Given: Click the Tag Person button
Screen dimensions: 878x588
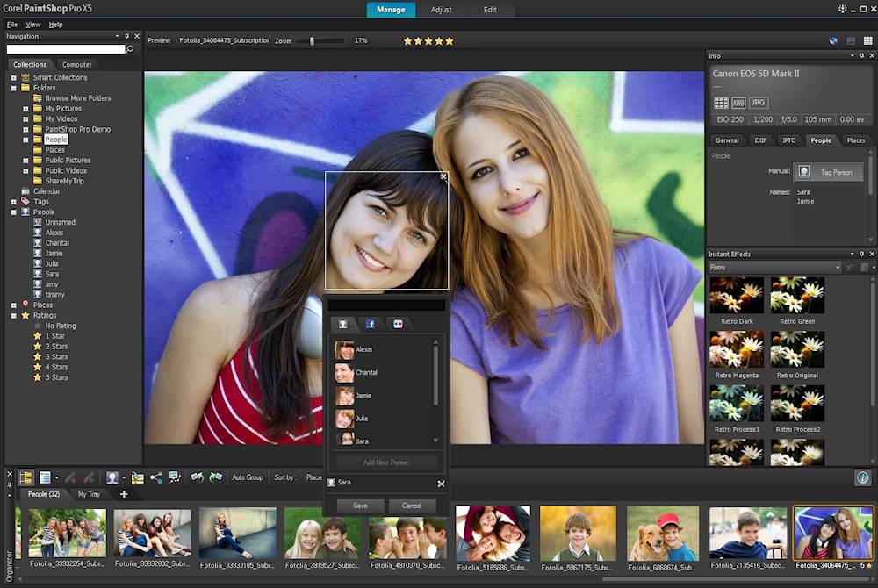Looking at the screenshot, I should coord(827,172).
